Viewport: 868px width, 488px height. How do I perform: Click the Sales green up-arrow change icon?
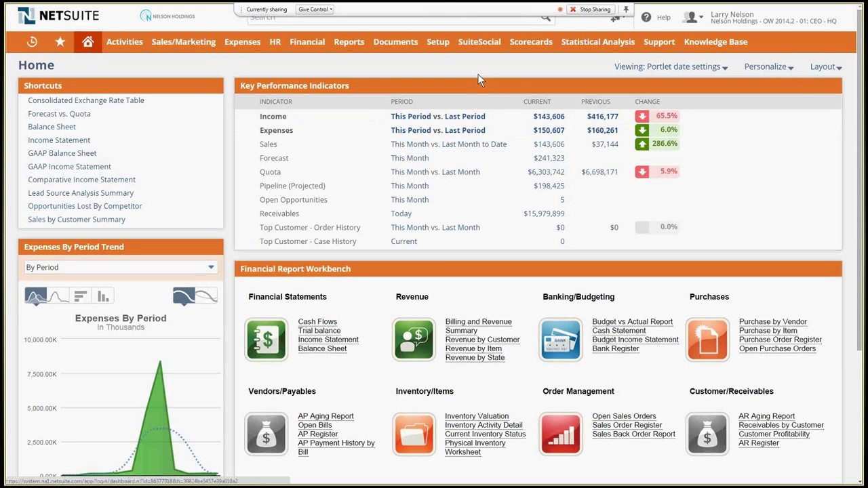(x=642, y=144)
